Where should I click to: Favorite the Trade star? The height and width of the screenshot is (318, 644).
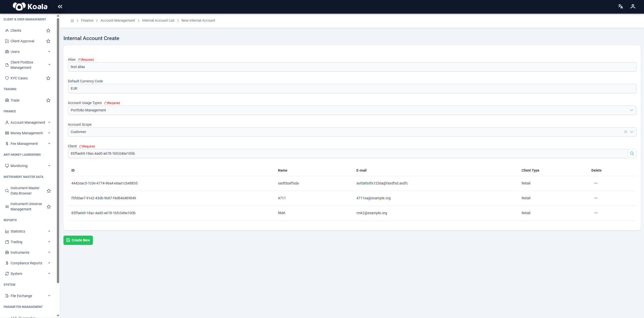48,100
